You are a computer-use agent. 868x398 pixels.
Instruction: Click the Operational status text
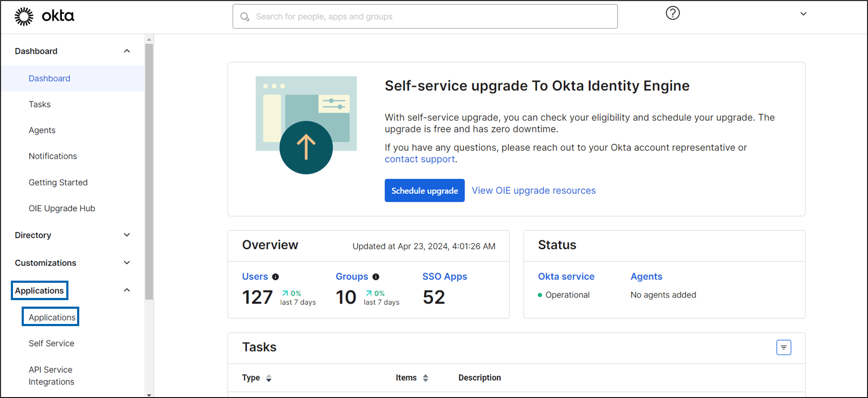point(567,295)
